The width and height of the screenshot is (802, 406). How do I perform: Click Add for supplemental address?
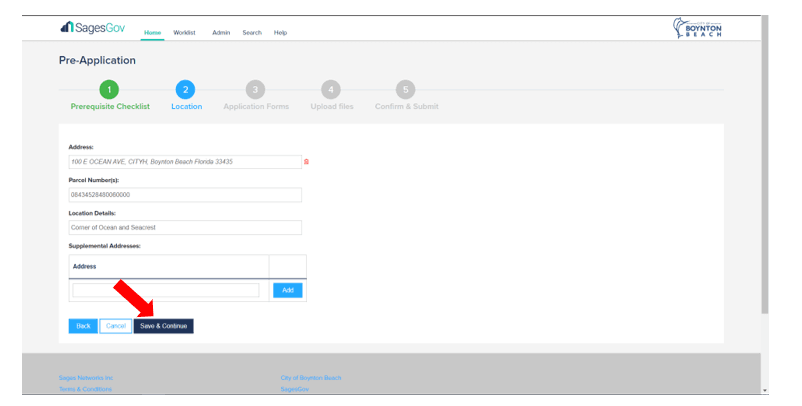pos(287,290)
